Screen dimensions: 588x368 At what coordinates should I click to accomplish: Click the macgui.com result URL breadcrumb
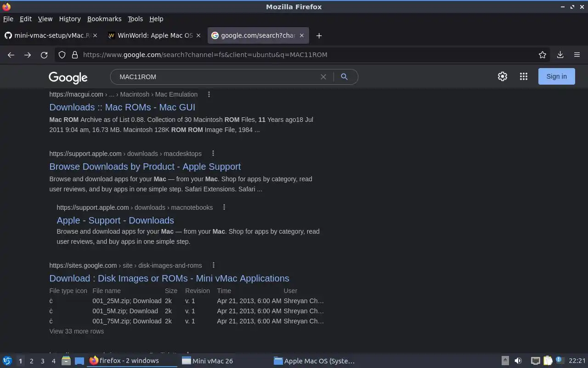(x=124, y=94)
